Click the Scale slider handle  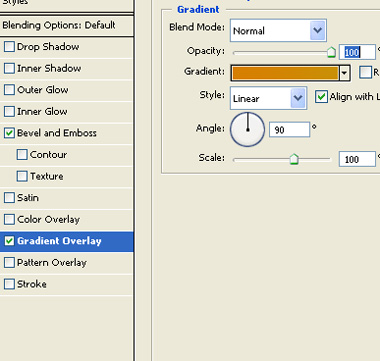coord(294,159)
